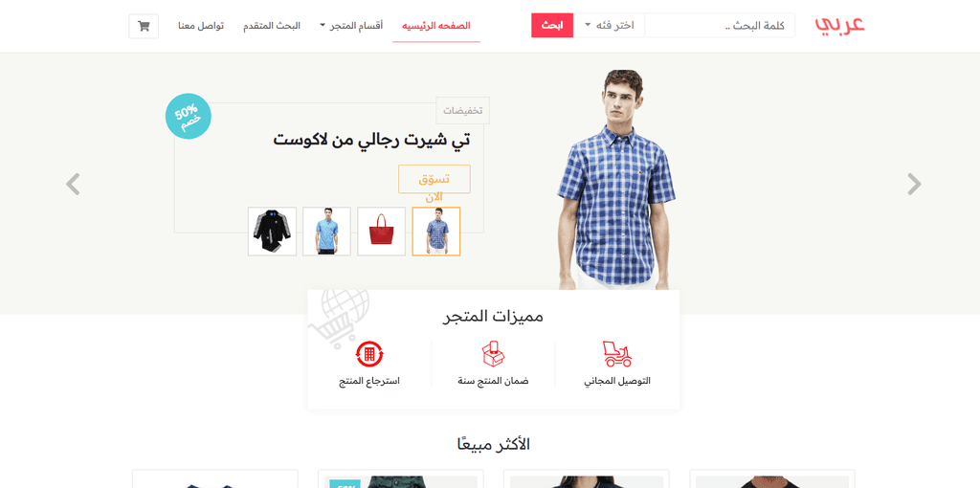Click the product return calculator icon
This screenshot has width=980, height=488.
coord(369,354)
